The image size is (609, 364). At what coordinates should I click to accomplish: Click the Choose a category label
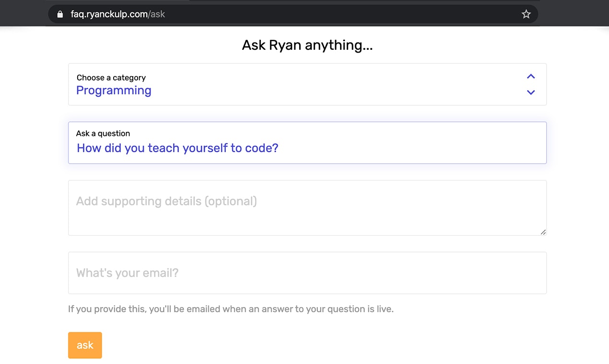point(111,77)
